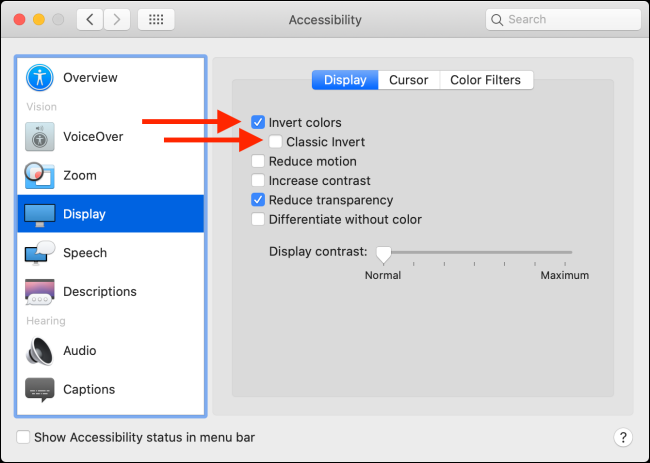This screenshot has height=463, width=650.
Task: Toggle the Reduce motion checkbox
Action: click(258, 161)
